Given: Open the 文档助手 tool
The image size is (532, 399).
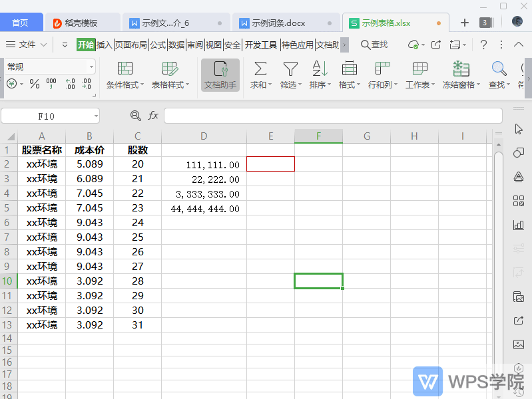Looking at the screenshot, I should click(x=220, y=74).
